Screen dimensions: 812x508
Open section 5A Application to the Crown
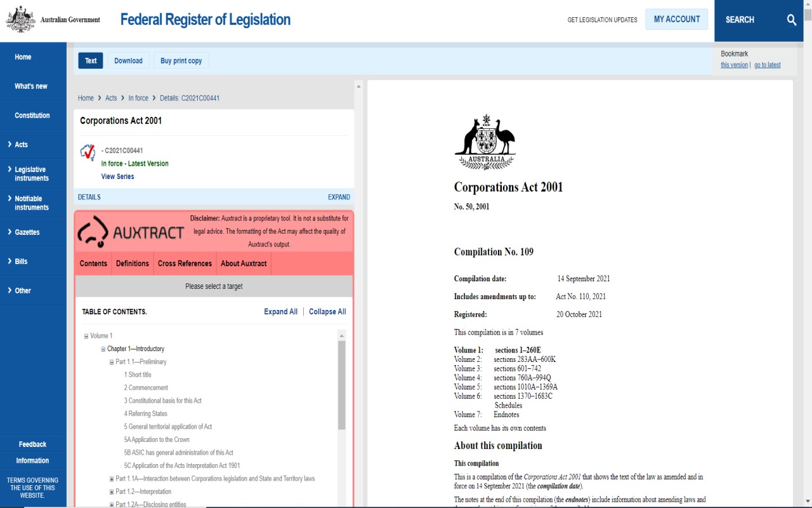tap(157, 440)
